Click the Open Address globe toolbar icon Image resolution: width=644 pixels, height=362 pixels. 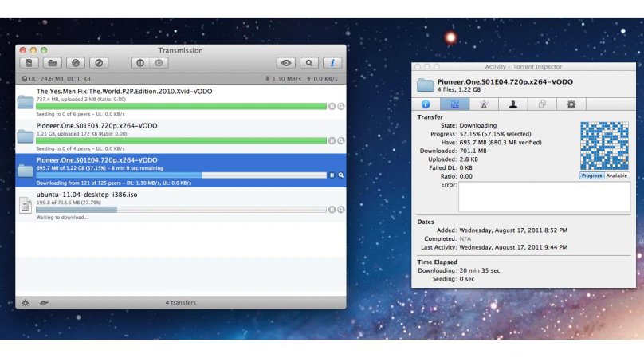[x=76, y=63]
